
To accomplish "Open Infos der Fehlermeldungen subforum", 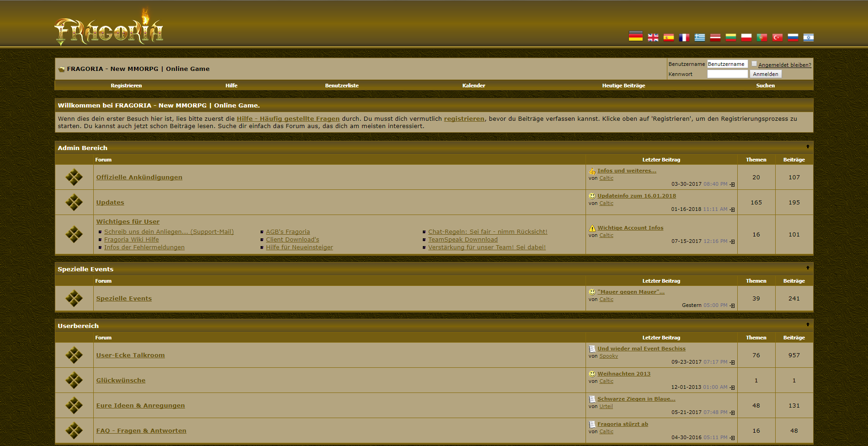I will 144,247.
